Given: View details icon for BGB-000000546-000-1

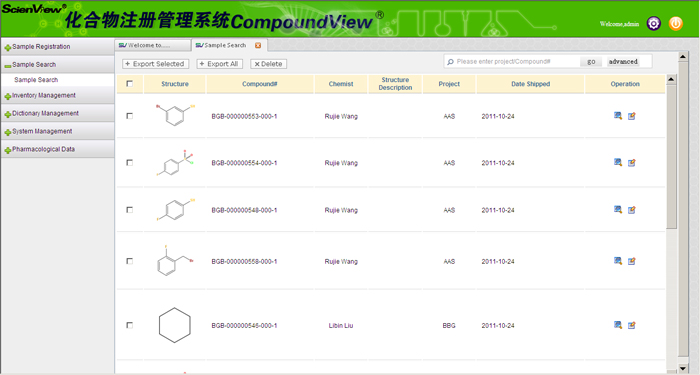Looking at the screenshot, I should coord(618,325).
